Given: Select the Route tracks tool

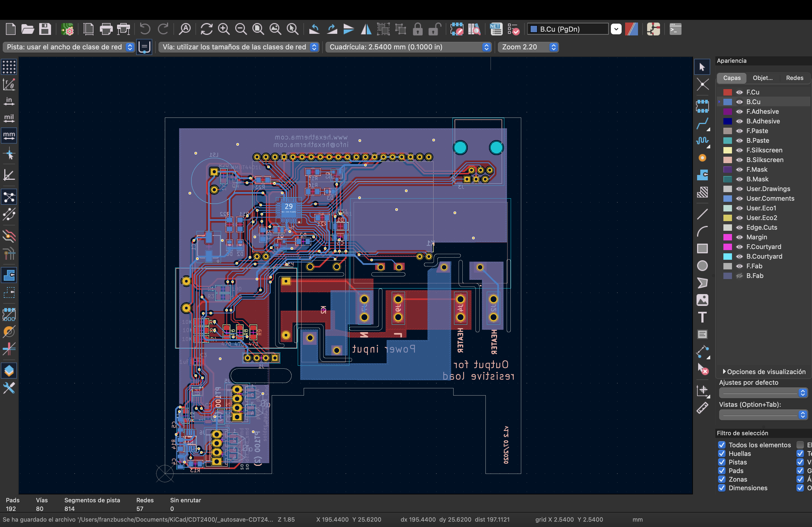Looking at the screenshot, I should [702, 123].
